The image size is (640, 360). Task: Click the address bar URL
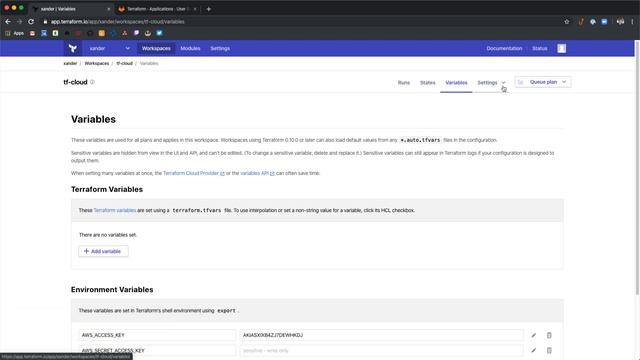point(118,22)
